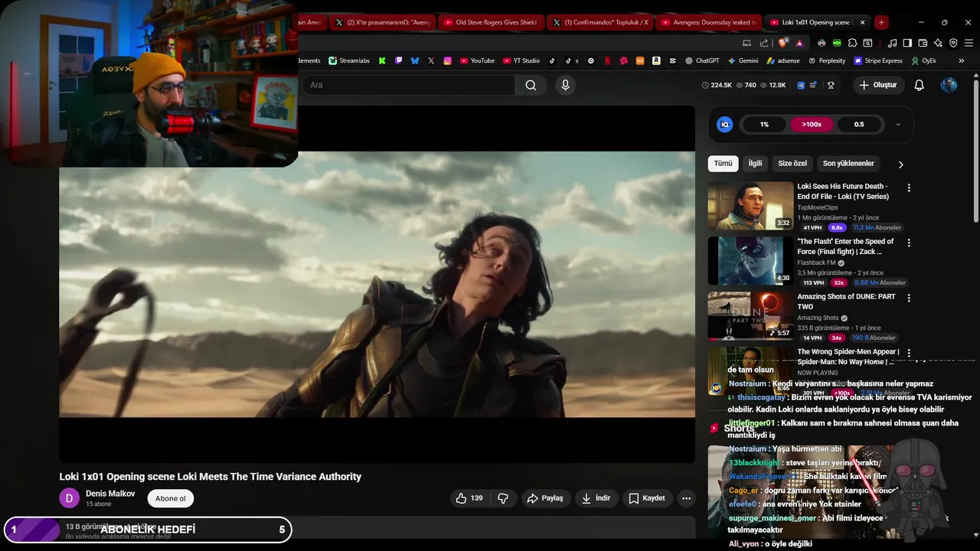Expand the vidIQ stats dropdown chevron
980x551 pixels.
[x=898, y=125]
